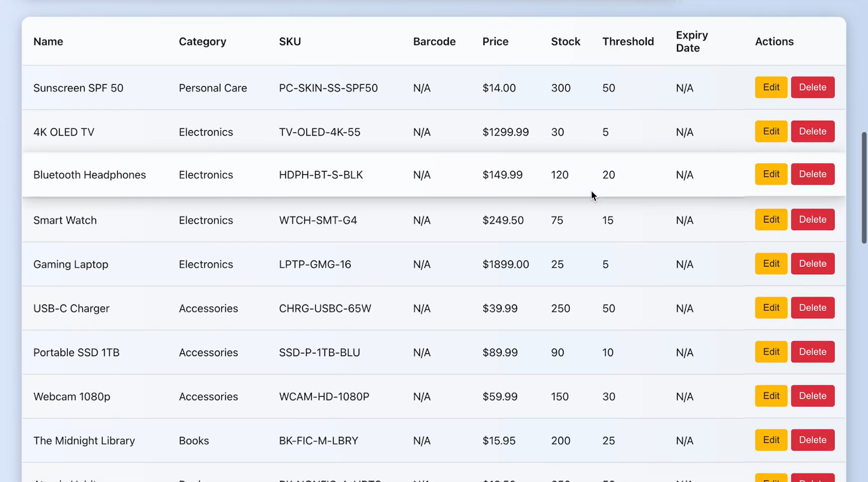The height and width of the screenshot is (482, 868).
Task: Delete the 4K OLED TV entry
Action: (812, 131)
